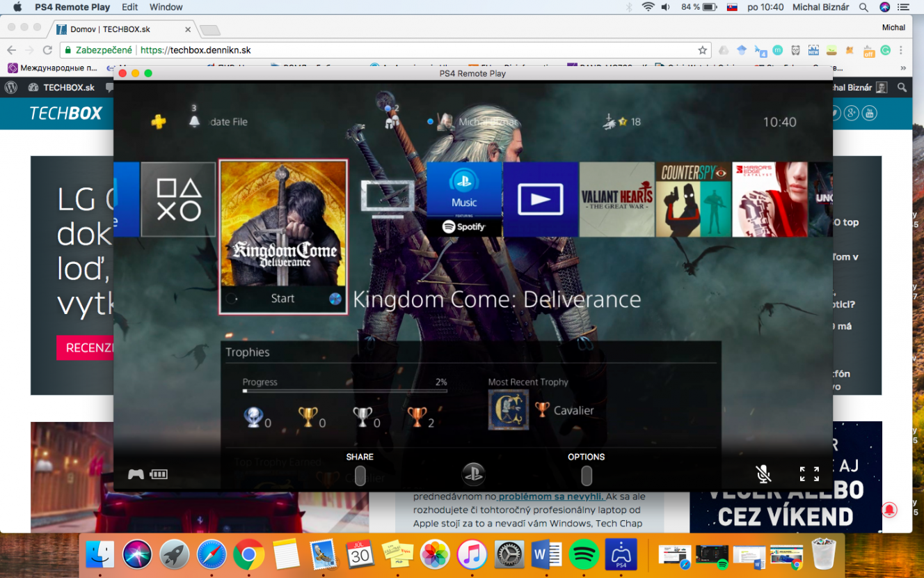This screenshot has height=578, width=924.
Task: Open the PlayStation Plus icon
Action: tap(159, 122)
